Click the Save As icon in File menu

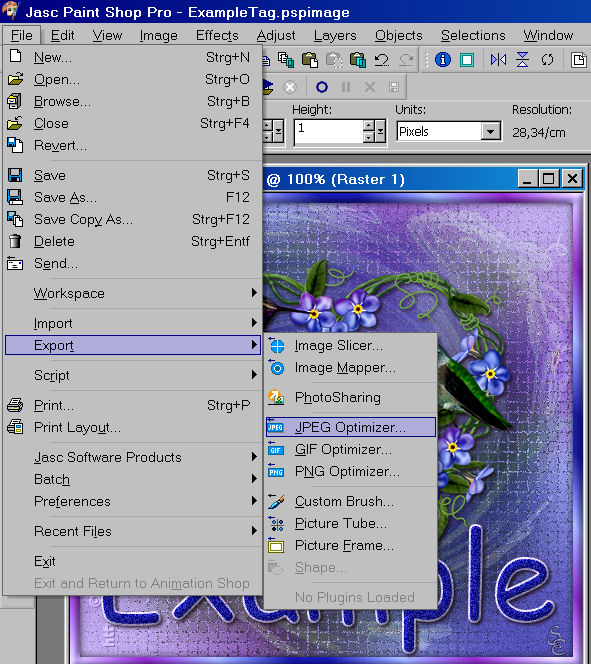[15, 197]
